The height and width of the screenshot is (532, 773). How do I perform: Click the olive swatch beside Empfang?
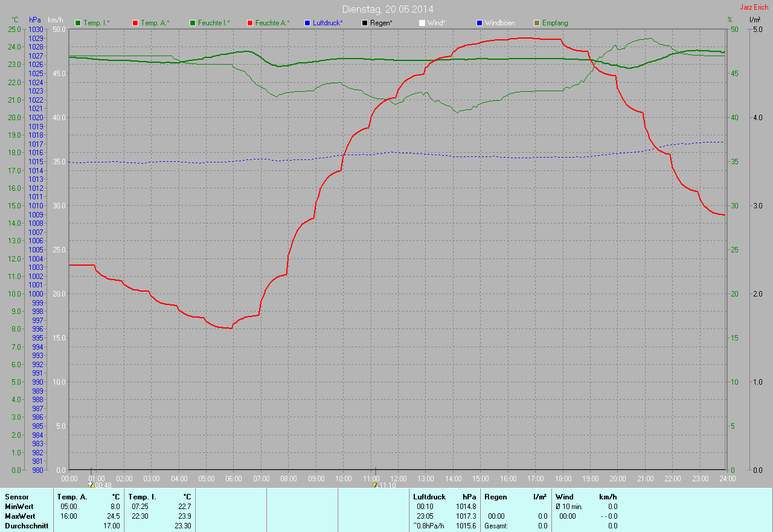click(x=537, y=23)
